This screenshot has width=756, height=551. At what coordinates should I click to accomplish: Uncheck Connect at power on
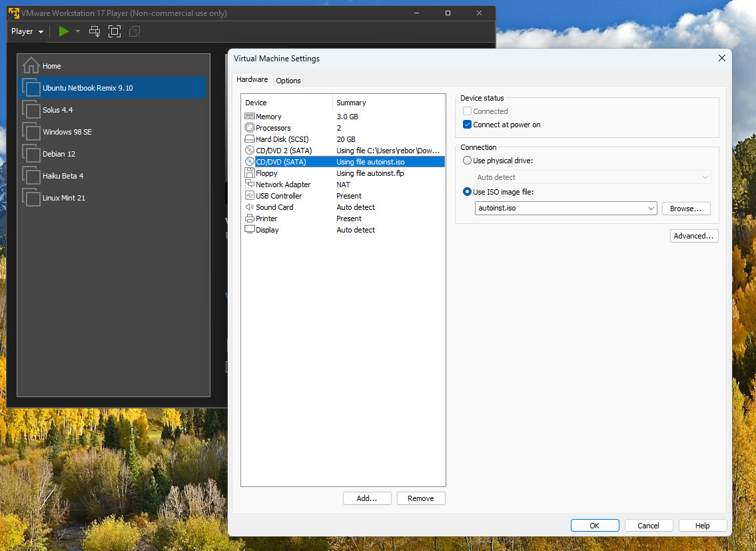coord(467,125)
